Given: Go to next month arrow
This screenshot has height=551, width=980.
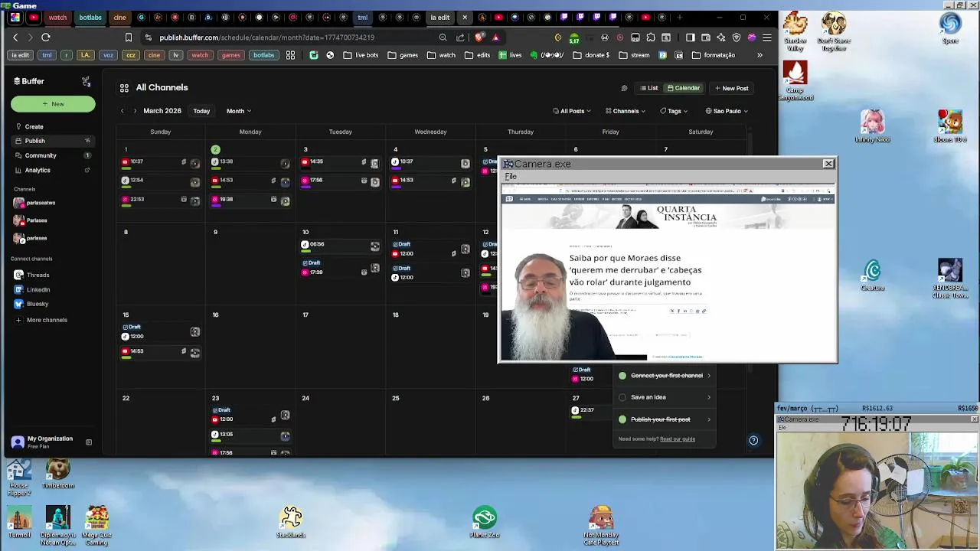Looking at the screenshot, I should pos(135,111).
